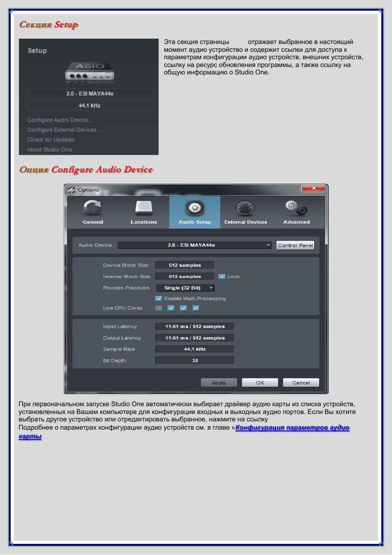Follow the Конфигурация параметров аудио карты hyperlink
This screenshot has height=555, width=392.
292,428
